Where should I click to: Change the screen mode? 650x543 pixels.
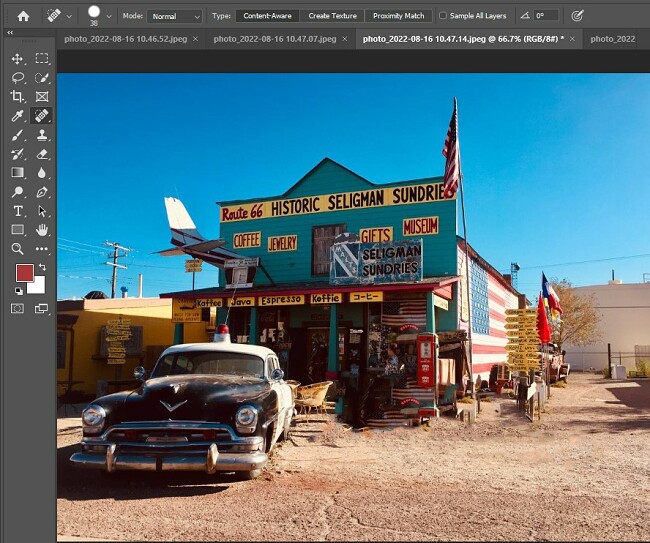click(41, 309)
